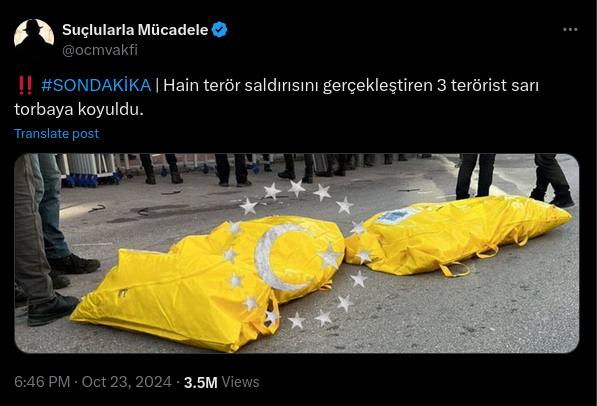The height and width of the screenshot is (406, 597).
Task: Click the display name Suçlularla Mücadele
Action: pyautogui.click(x=135, y=30)
